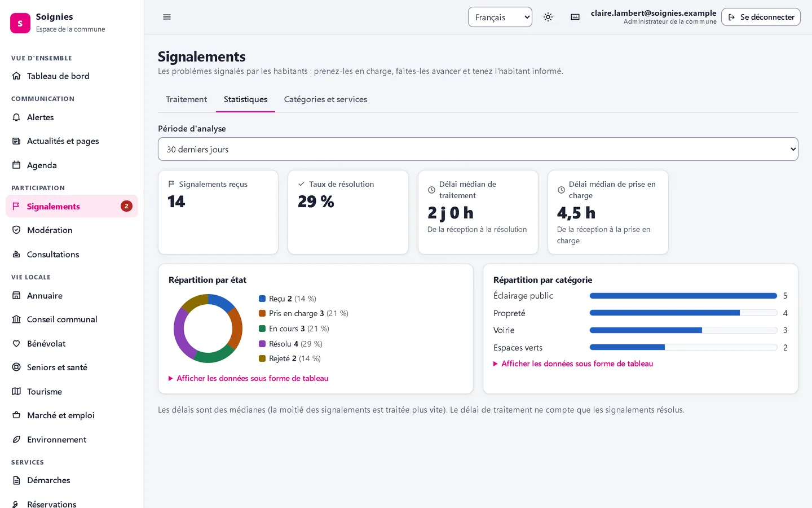Click the user email claire.lambert@soignies.example
The width and height of the screenshot is (812, 508).
point(654,13)
